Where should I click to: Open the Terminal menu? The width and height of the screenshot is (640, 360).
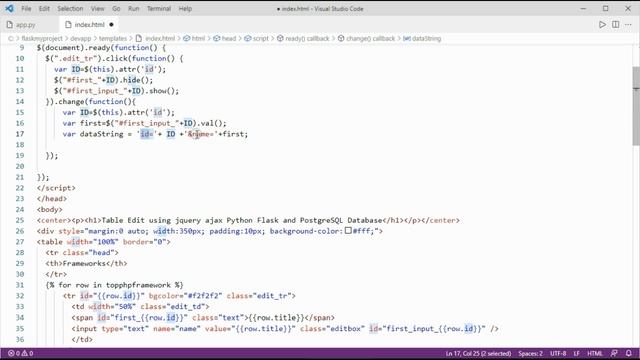tap(159, 9)
